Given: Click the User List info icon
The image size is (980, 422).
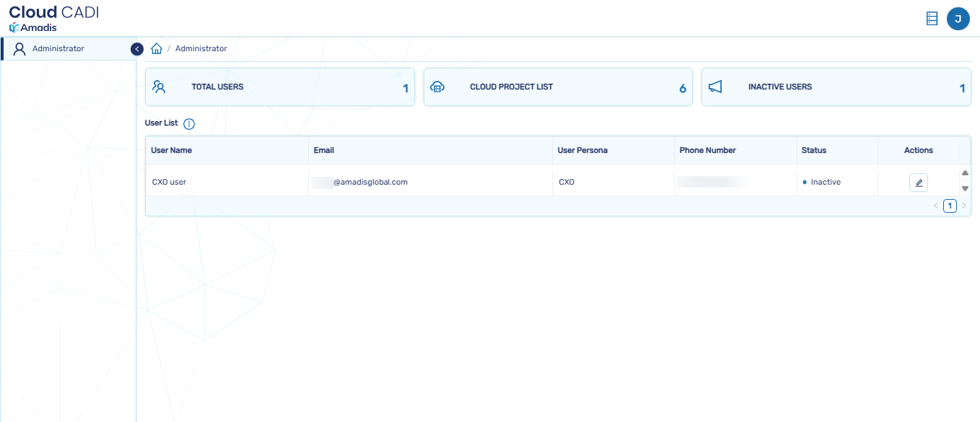Looking at the screenshot, I should tap(189, 124).
